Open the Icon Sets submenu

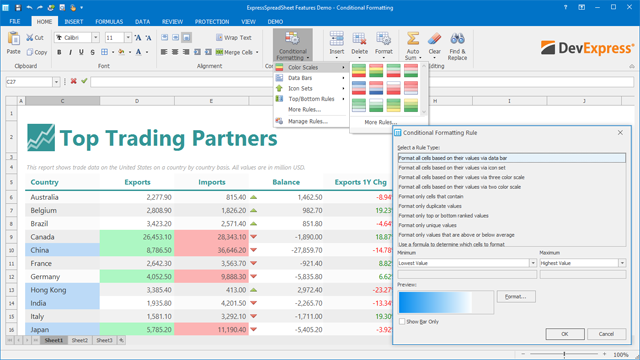pos(311,89)
